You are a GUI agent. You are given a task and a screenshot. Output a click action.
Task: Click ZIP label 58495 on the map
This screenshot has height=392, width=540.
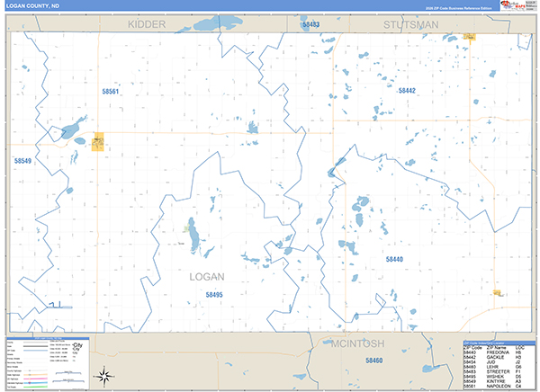214,295
